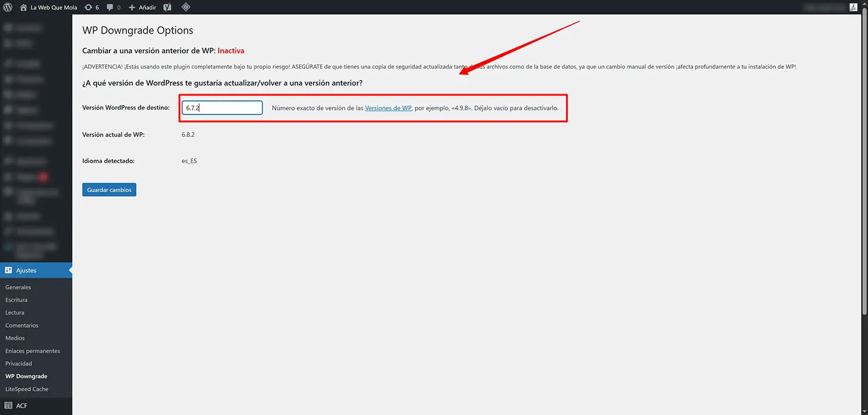Open the Comentarios settings page
The width and height of the screenshot is (868, 415).
point(22,325)
